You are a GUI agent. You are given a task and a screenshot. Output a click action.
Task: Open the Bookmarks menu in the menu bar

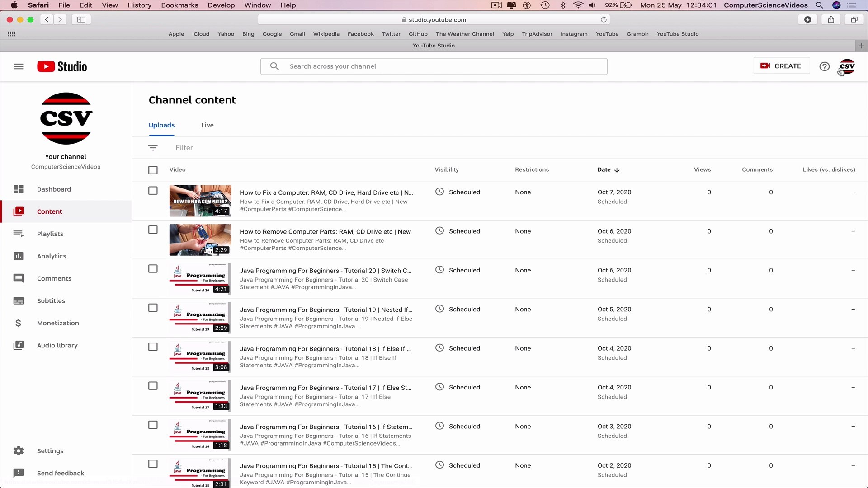(179, 5)
